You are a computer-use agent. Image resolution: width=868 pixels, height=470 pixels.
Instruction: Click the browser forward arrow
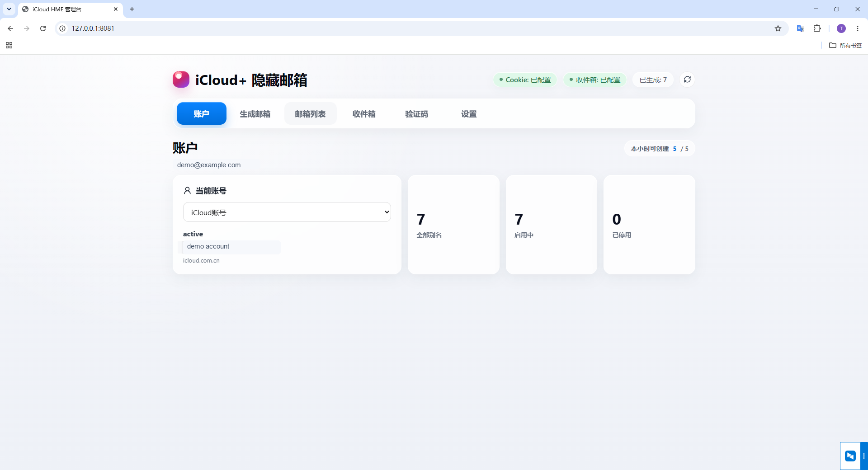coord(27,28)
